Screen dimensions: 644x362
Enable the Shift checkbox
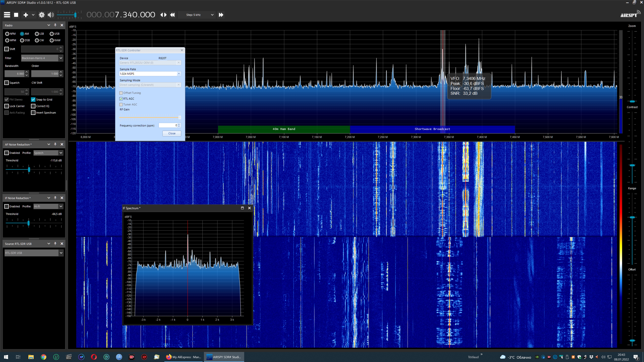click(7, 49)
